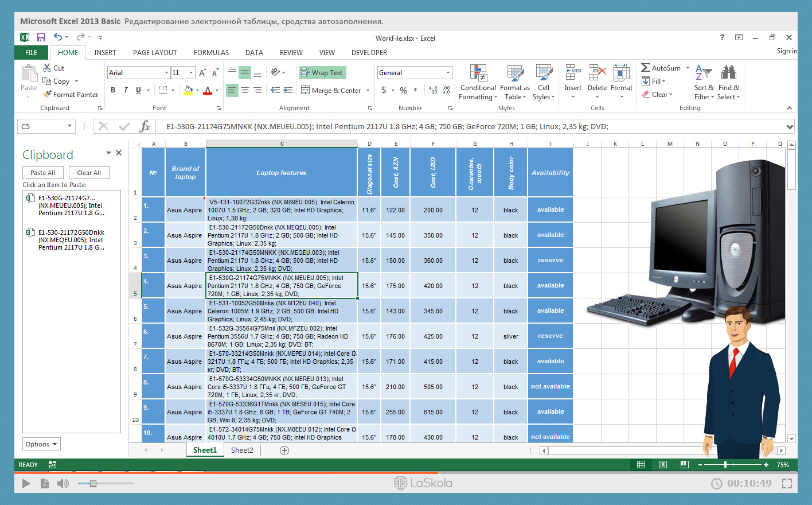Open the FORMULAS ribbon tab
Viewport: 812px width, 505px height.
[x=211, y=52]
